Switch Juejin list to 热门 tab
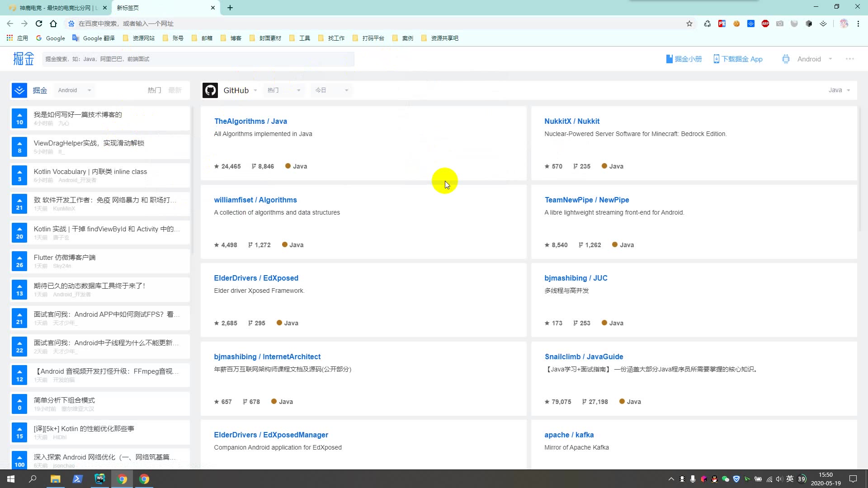The width and height of the screenshot is (868, 488). point(154,90)
